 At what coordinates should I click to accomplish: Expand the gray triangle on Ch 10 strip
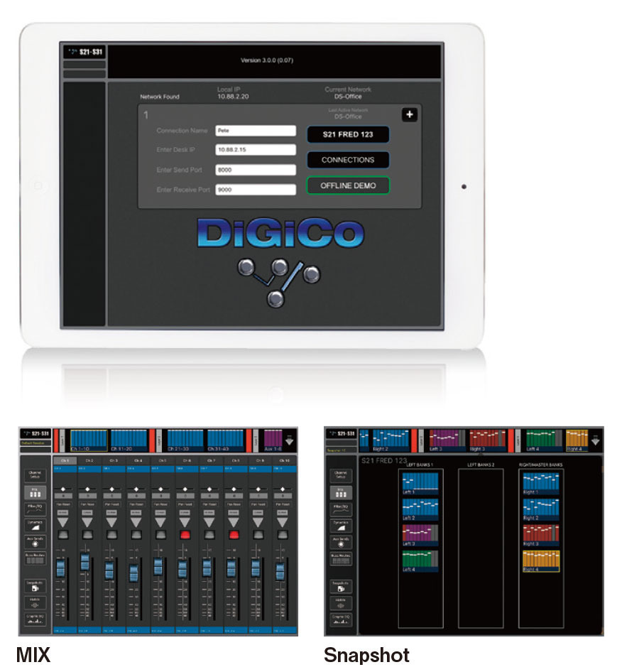tap(282, 522)
